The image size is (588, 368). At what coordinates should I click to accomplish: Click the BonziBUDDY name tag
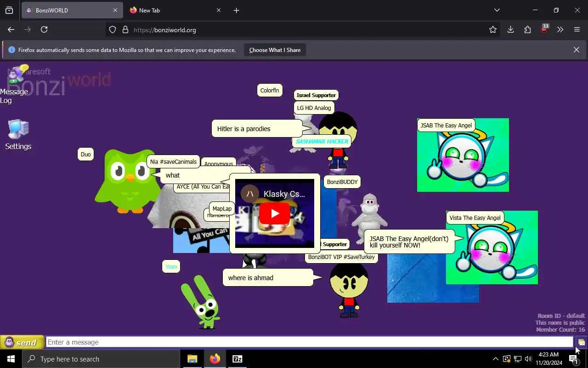click(x=342, y=182)
